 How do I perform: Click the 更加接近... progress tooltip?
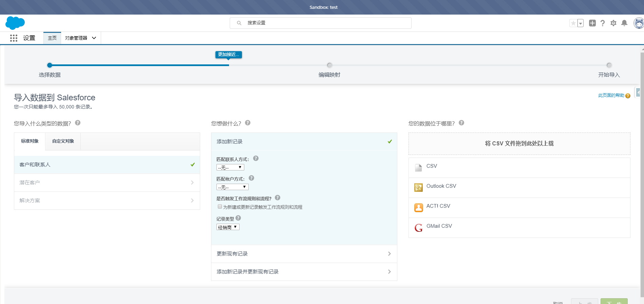coord(229,55)
